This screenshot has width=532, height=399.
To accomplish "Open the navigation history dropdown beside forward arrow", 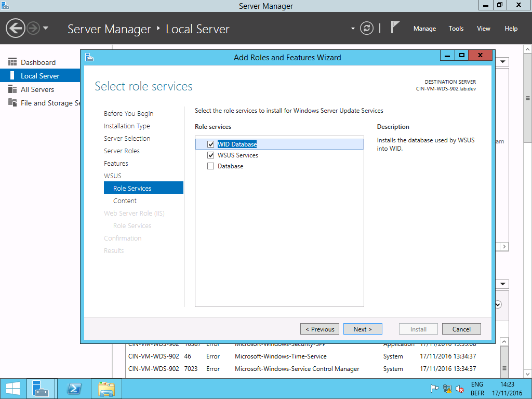I will [x=46, y=28].
